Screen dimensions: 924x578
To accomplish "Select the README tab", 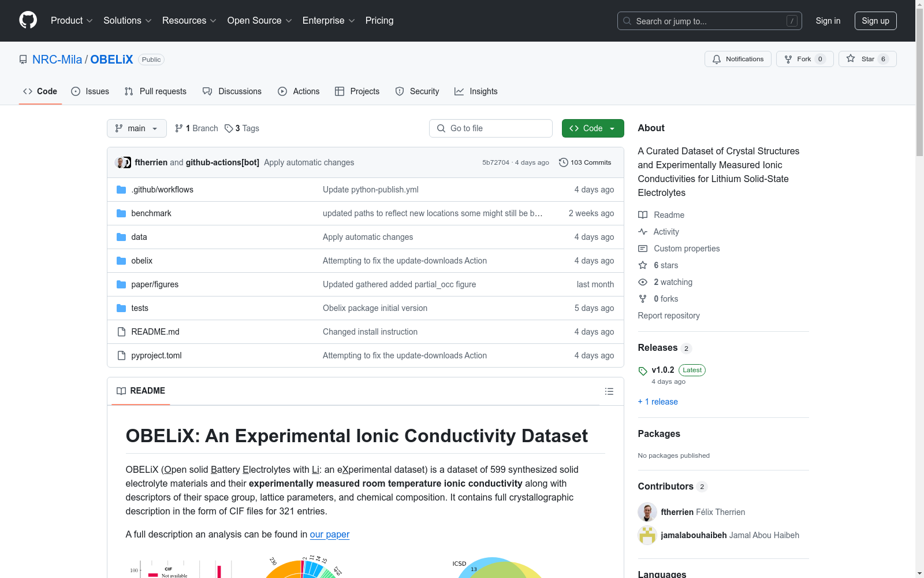I will coord(141,391).
